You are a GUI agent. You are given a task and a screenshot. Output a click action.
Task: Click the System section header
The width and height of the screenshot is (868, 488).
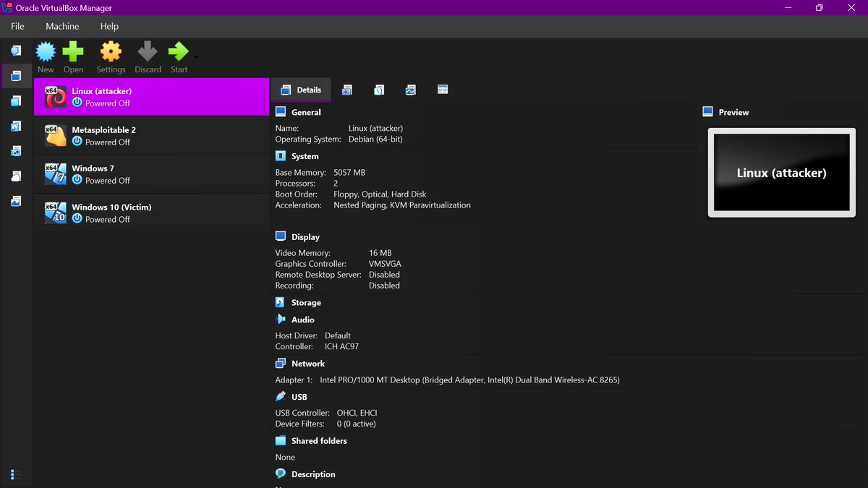coord(305,156)
